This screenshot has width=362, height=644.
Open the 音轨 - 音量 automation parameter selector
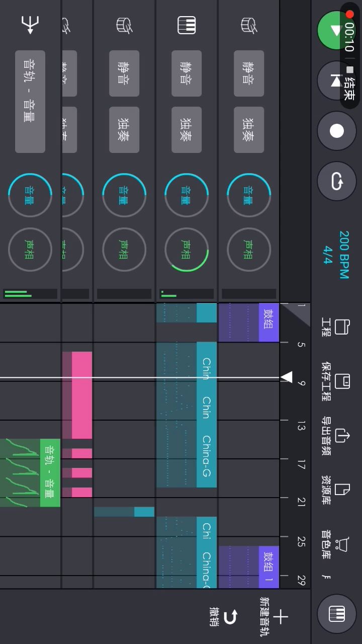(30, 102)
